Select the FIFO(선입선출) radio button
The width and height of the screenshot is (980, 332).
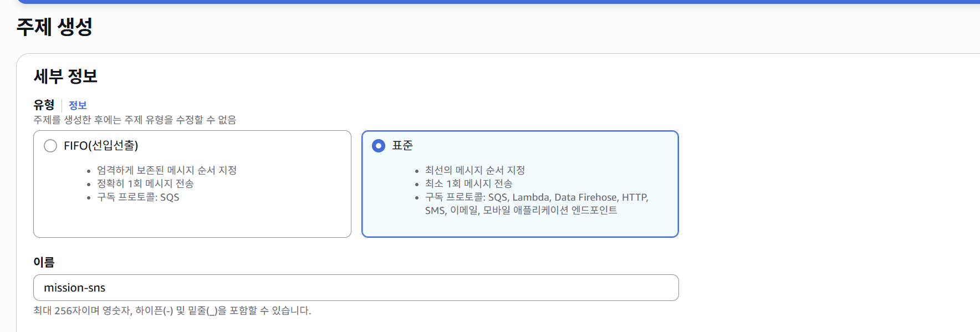click(x=50, y=146)
